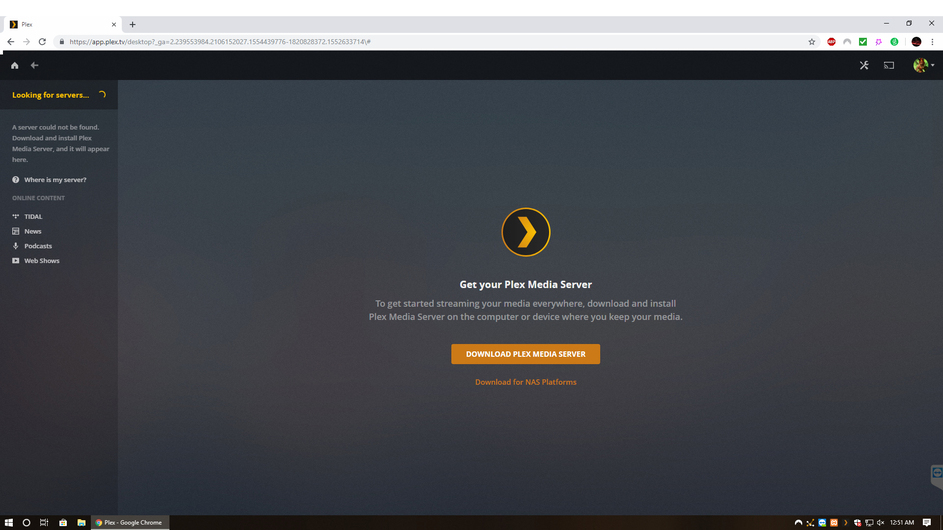Click Download Plex Media Server button
943x530 pixels.
click(526, 354)
